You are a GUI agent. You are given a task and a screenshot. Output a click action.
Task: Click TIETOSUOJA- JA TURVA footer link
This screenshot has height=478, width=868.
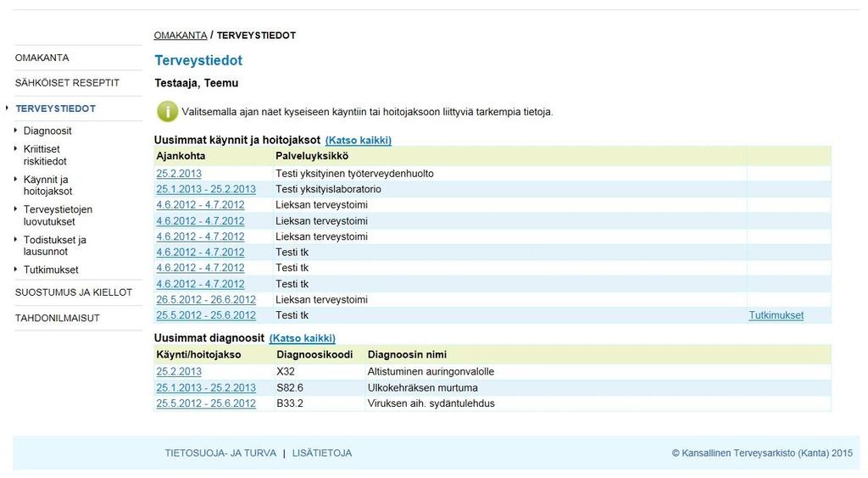tap(220, 453)
